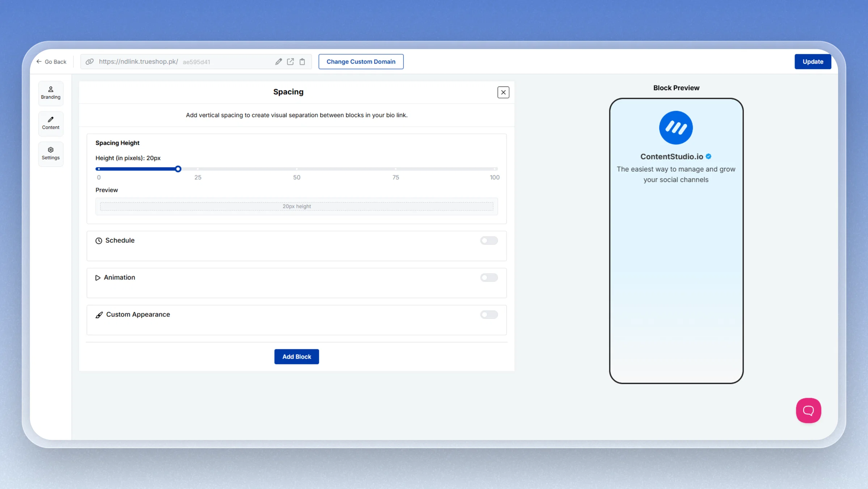The width and height of the screenshot is (868, 489).
Task: Click the Block Preview heading
Action: [x=676, y=88]
